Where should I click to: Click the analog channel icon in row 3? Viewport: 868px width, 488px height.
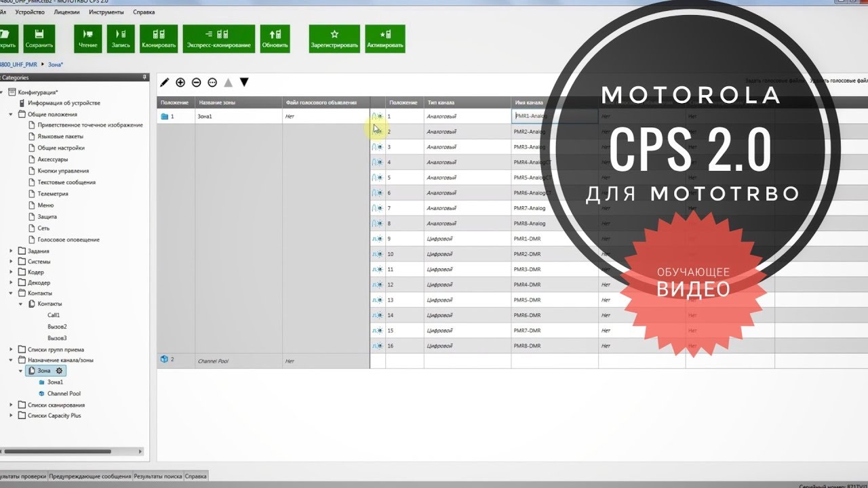[x=378, y=147]
